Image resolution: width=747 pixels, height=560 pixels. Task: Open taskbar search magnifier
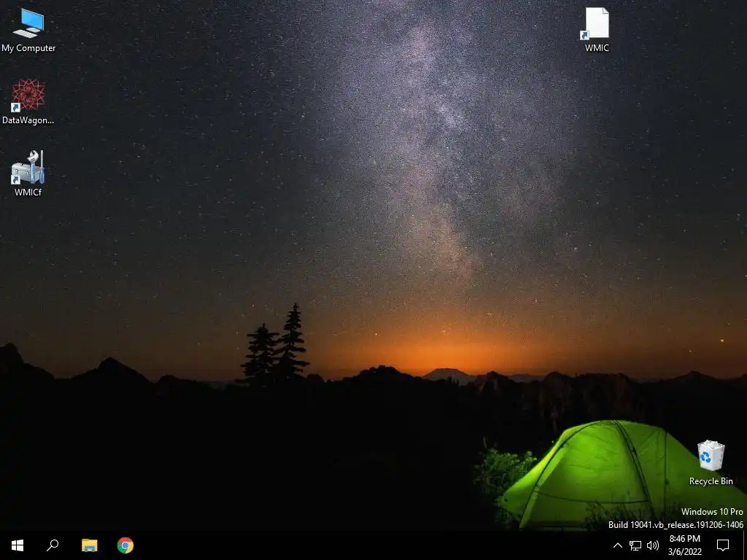(53, 545)
